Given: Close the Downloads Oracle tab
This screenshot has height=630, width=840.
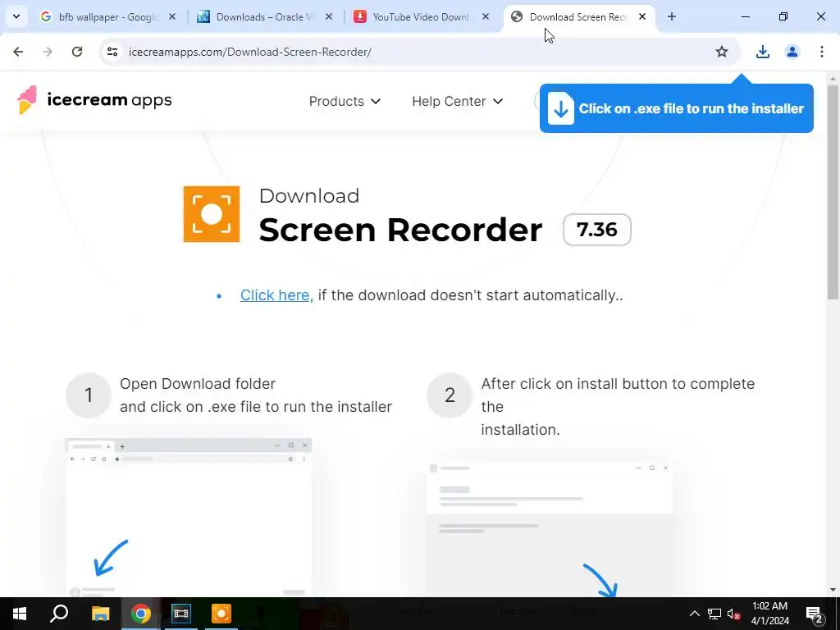Looking at the screenshot, I should (x=329, y=17).
